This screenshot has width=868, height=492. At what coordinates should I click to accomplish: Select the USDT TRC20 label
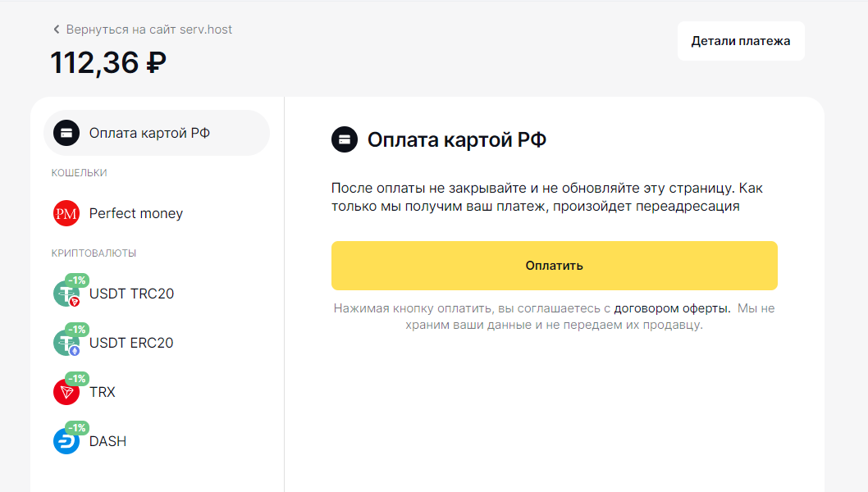[x=131, y=294]
